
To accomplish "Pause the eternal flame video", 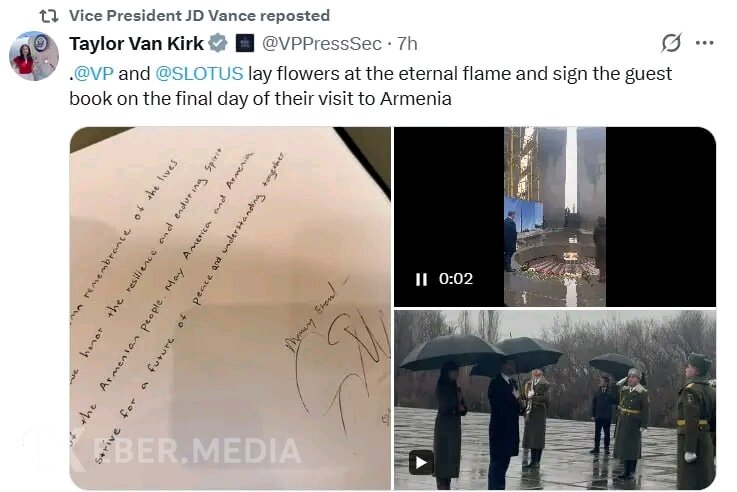I will [422, 279].
